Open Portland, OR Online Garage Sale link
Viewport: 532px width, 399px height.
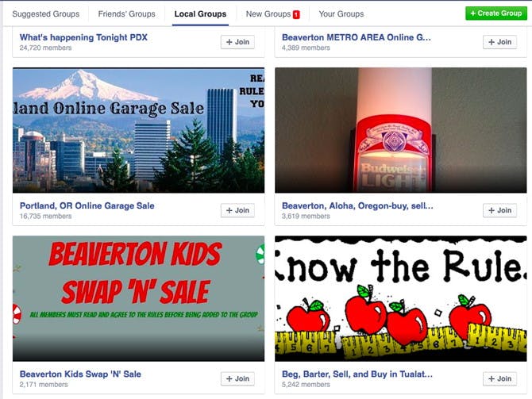[x=87, y=205]
